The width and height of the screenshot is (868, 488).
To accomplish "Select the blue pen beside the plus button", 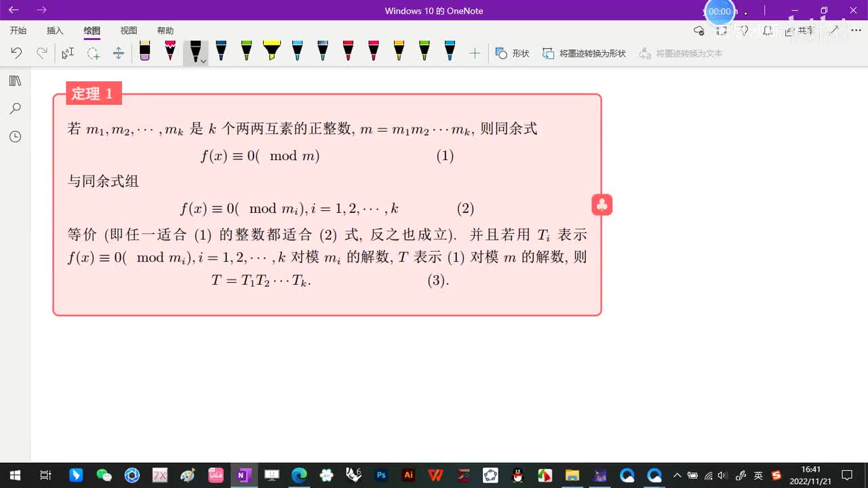I will pos(450,51).
